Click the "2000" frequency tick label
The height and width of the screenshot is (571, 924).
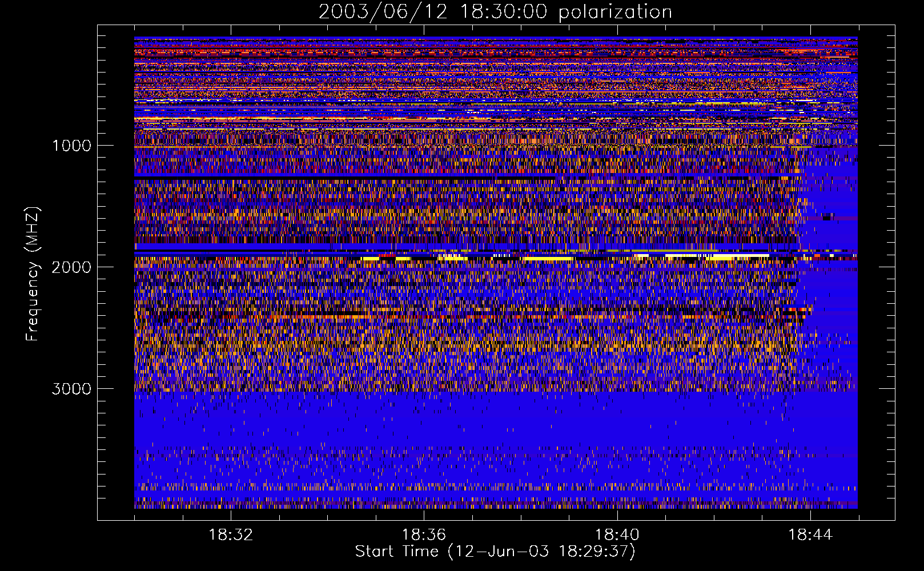click(x=71, y=267)
